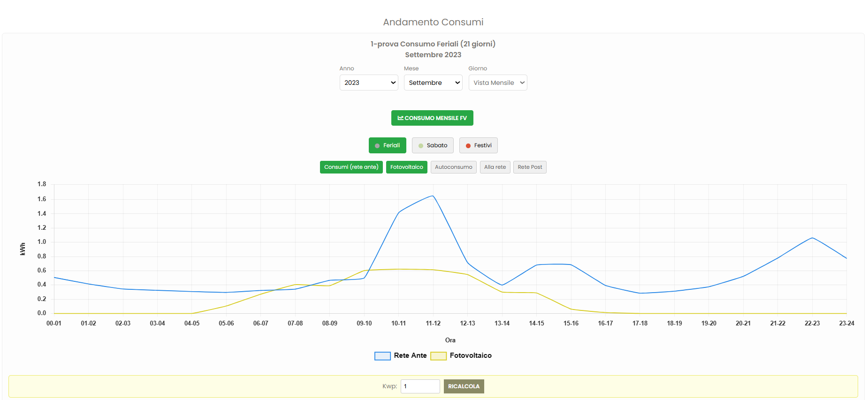Toggle the Fotovoltaico series button
Viewport: 868px width, 400px height.
coord(406,167)
